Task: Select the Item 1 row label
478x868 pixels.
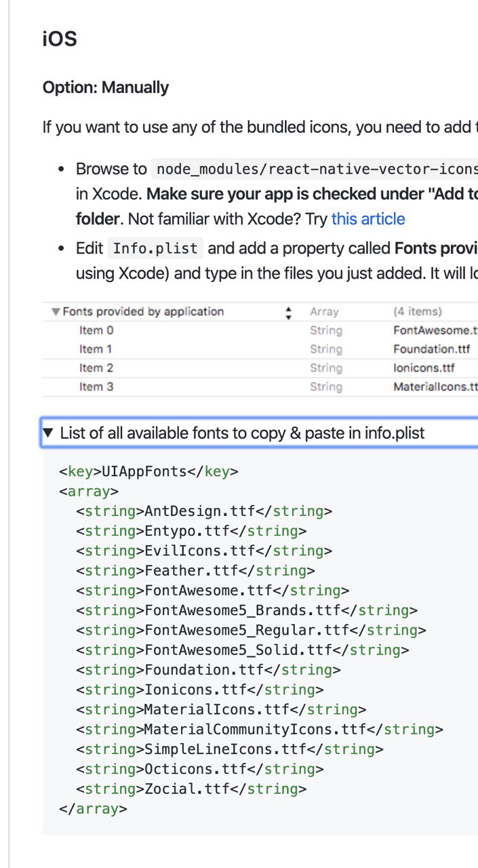Action: pyautogui.click(x=96, y=349)
